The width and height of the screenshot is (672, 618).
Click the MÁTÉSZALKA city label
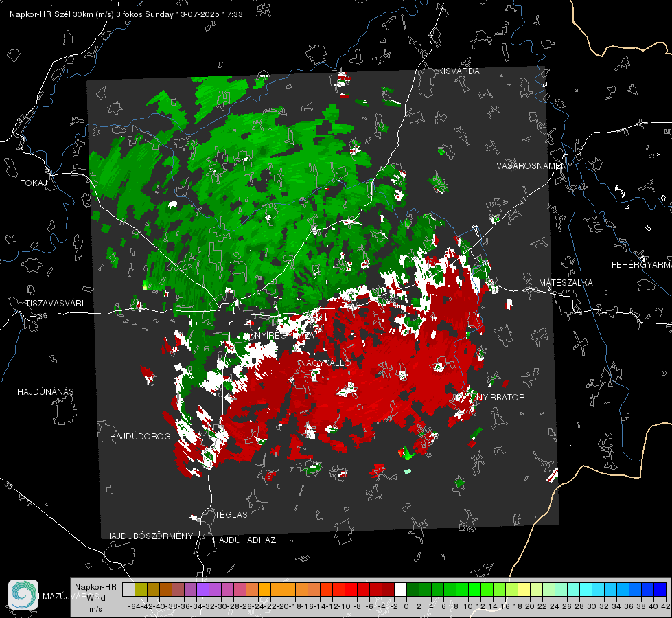[x=566, y=283]
